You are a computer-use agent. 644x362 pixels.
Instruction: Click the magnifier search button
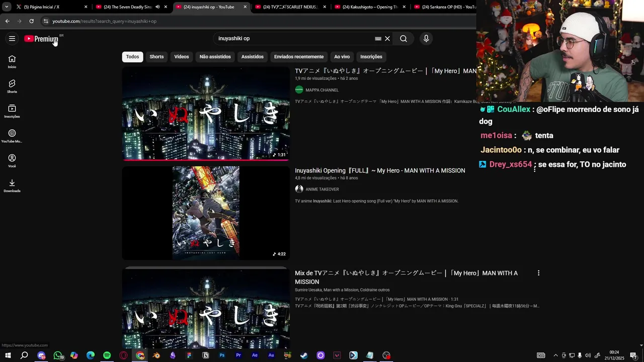pyautogui.click(x=404, y=39)
